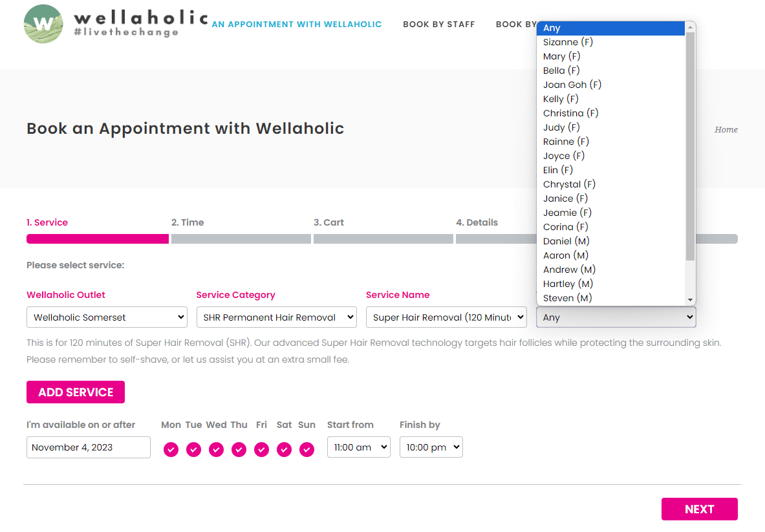
Task: Uncheck the Monday availability checkbox
Action: click(x=171, y=449)
